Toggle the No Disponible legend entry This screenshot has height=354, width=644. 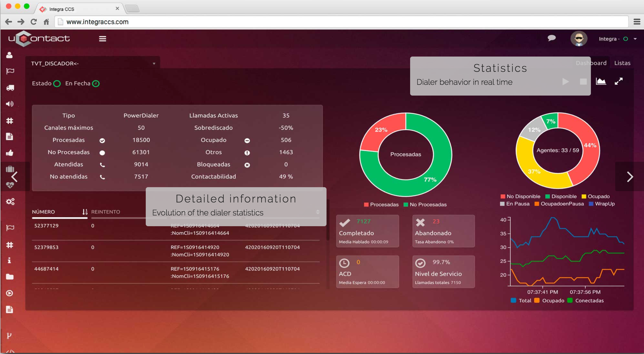tap(520, 196)
